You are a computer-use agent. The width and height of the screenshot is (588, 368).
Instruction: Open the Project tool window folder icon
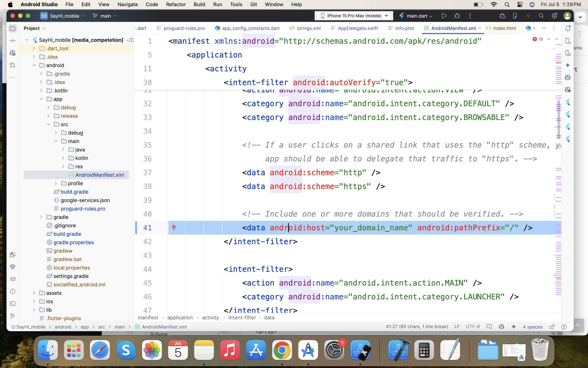pyautogui.click(x=13, y=29)
